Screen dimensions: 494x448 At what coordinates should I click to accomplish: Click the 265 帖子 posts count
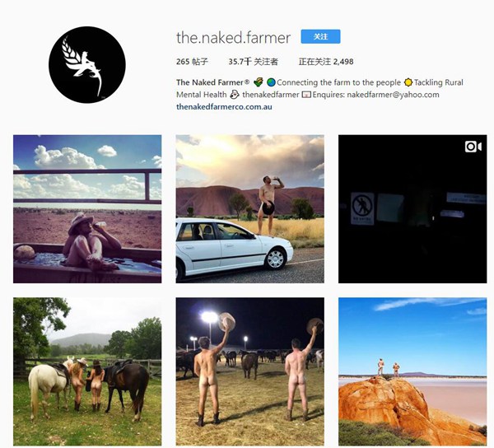click(x=192, y=62)
